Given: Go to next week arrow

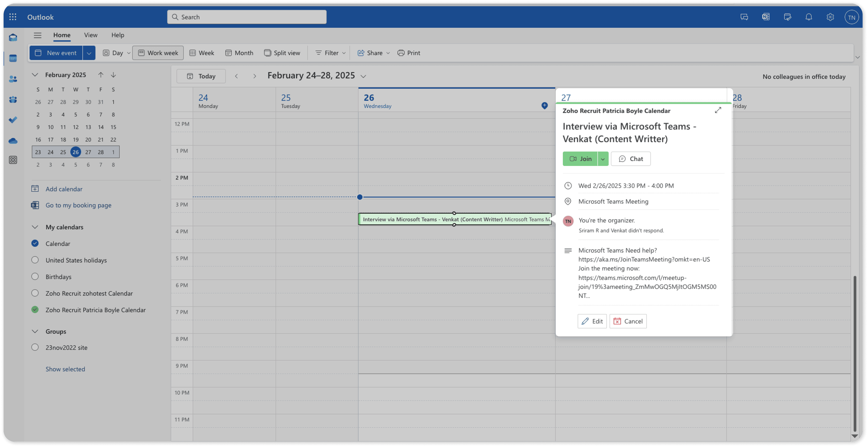Looking at the screenshot, I should (x=255, y=76).
